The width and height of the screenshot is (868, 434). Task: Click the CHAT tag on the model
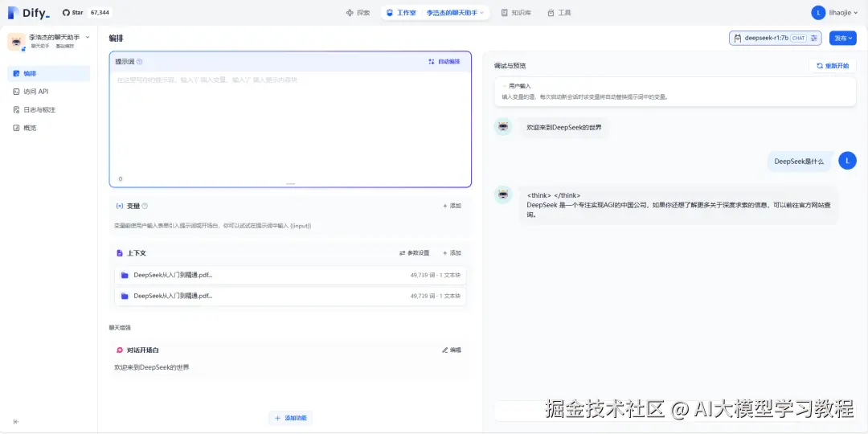(x=798, y=39)
